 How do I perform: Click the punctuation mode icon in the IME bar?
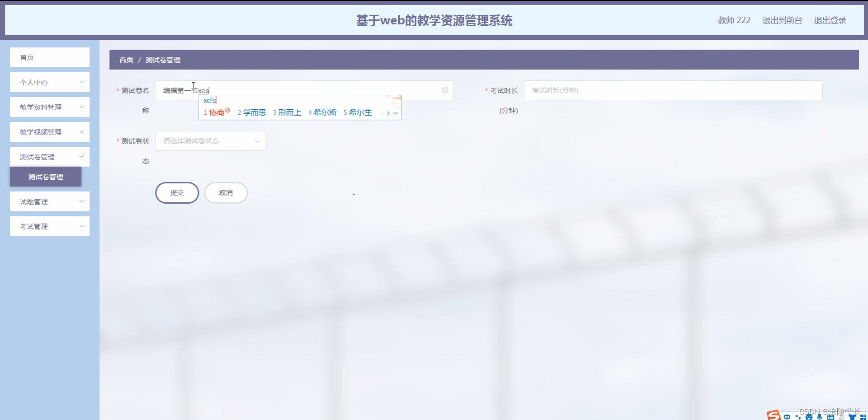[x=798, y=417]
